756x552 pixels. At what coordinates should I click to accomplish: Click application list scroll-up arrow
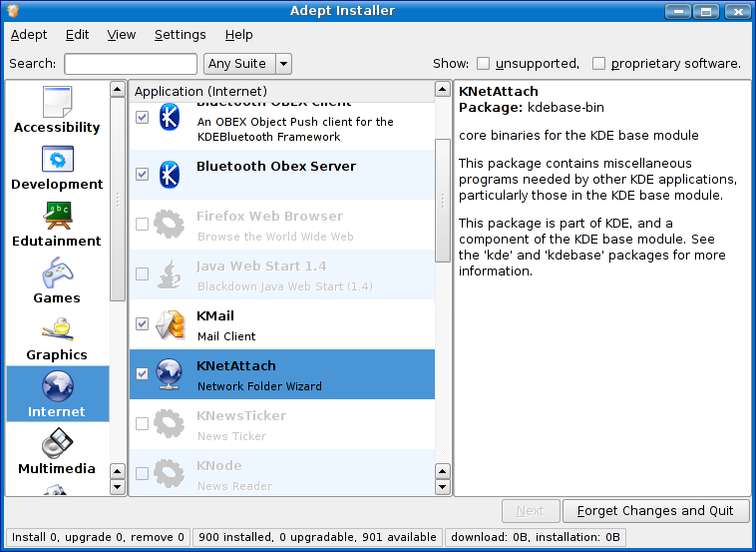point(442,90)
